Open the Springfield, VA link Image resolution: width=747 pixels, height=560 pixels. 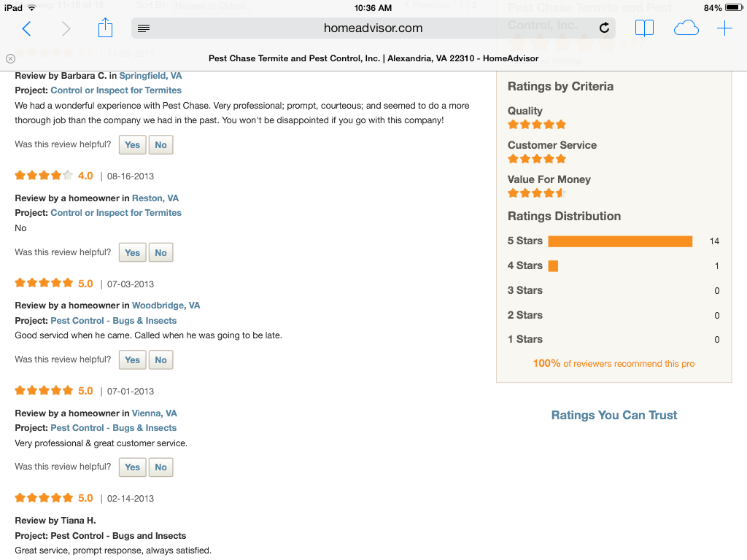click(x=150, y=76)
